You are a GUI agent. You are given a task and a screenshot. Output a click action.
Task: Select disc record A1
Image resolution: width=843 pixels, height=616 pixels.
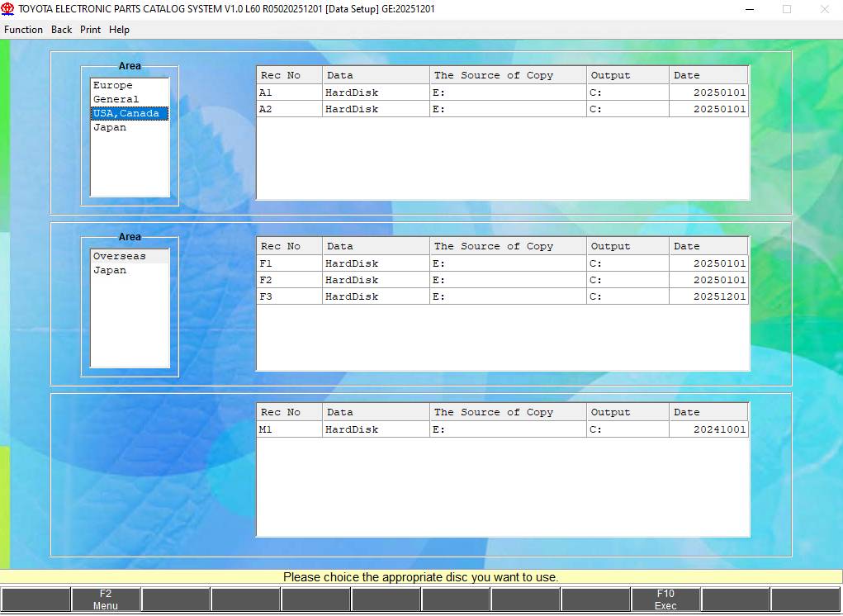click(288, 92)
